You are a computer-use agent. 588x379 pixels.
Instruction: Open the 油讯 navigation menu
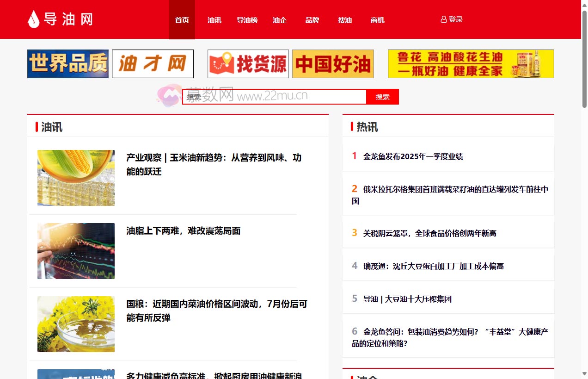[x=214, y=20]
